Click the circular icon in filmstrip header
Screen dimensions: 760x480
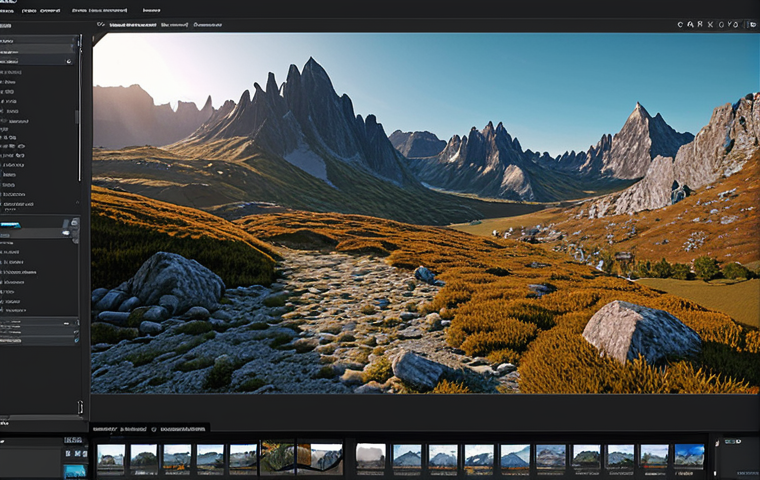coord(154,429)
